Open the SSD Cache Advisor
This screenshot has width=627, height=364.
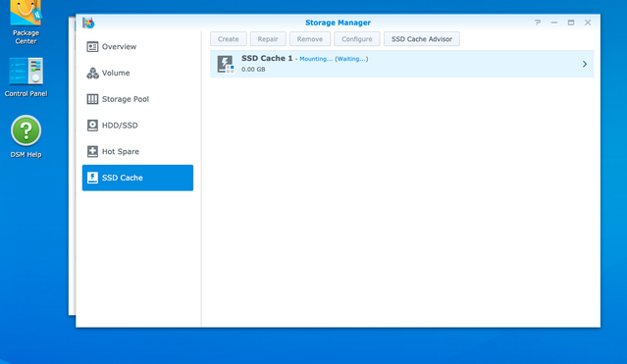(x=422, y=39)
